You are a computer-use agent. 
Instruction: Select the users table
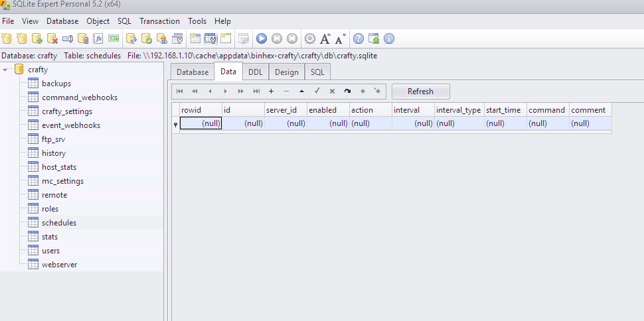tap(50, 251)
